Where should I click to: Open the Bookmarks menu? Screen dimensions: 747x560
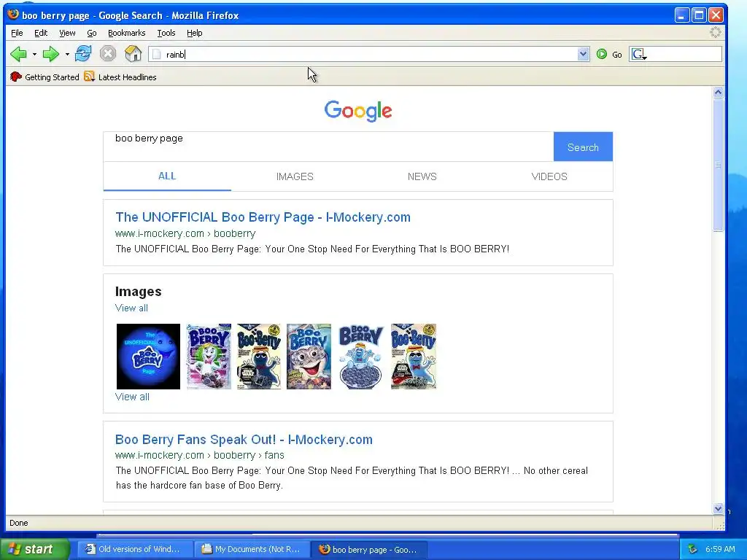pyautogui.click(x=126, y=33)
